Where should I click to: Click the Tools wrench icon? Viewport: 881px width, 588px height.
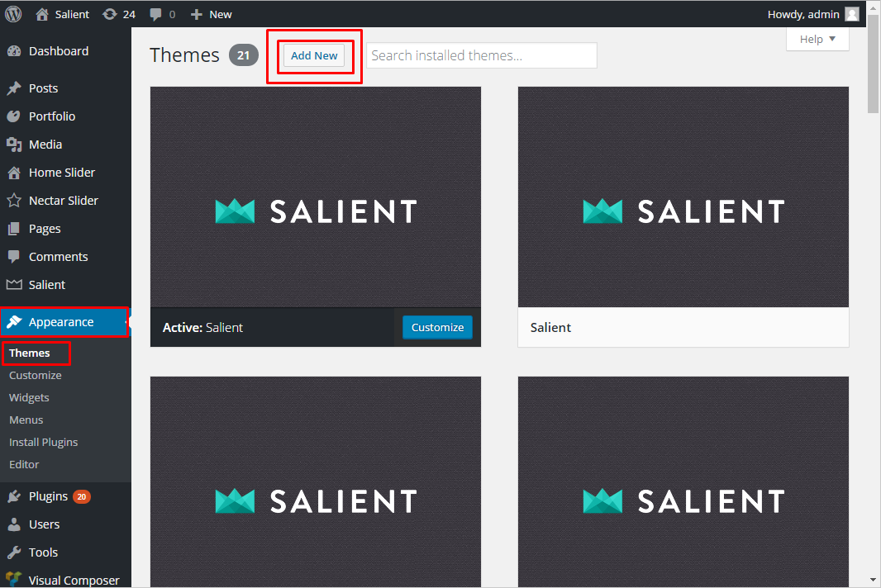14,552
